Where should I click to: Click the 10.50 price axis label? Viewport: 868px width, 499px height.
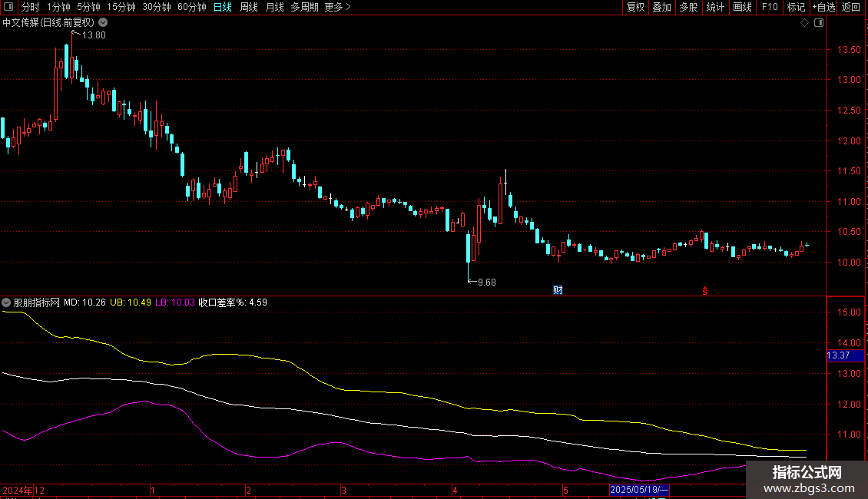click(x=849, y=232)
